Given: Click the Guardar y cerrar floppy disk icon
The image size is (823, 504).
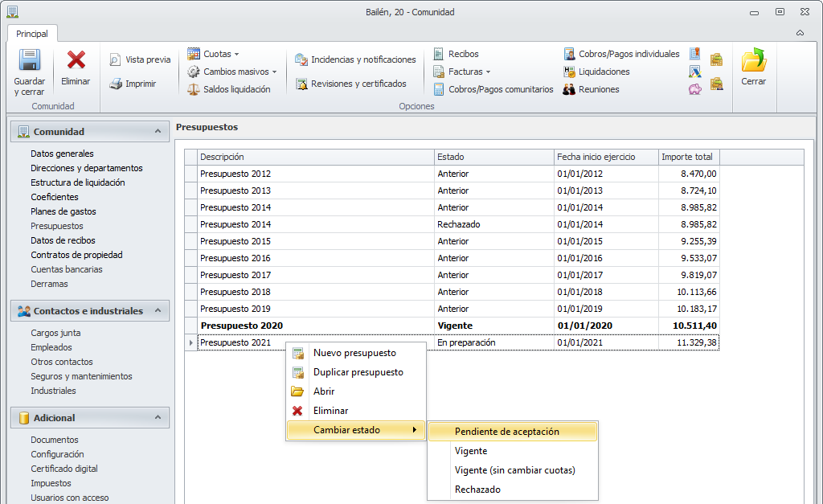Looking at the screenshot, I should point(29,61).
